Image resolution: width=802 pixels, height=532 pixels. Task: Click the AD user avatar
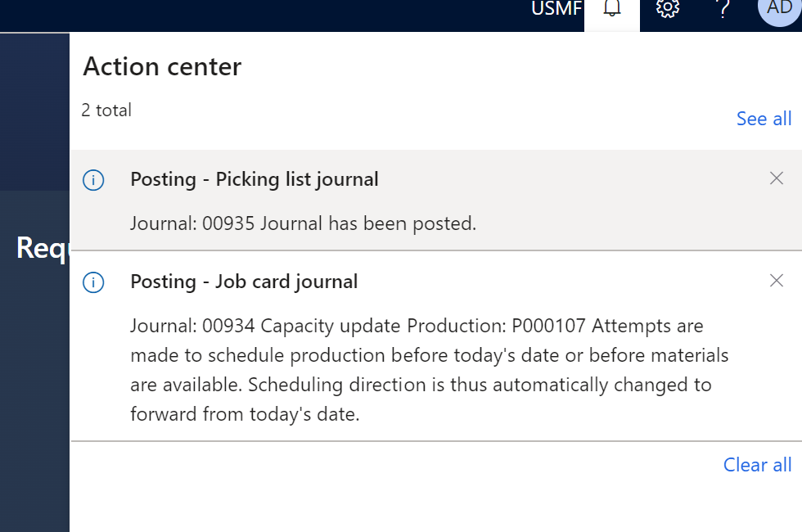[778, 9]
